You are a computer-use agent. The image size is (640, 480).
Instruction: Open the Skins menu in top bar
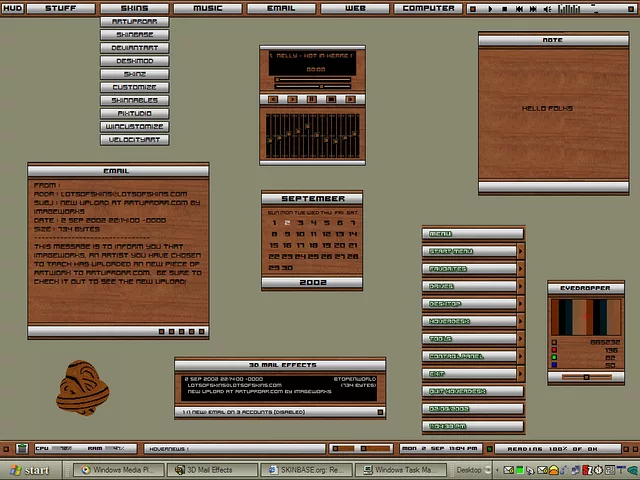(134, 8)
